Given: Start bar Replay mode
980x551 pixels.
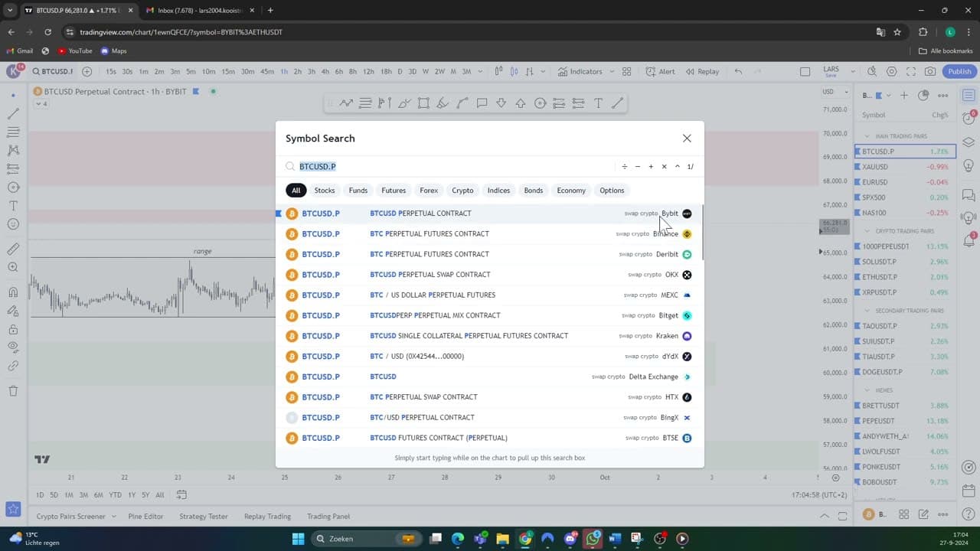Looking at the screenshot, I should pyautogui.click(x=702, y=71).
